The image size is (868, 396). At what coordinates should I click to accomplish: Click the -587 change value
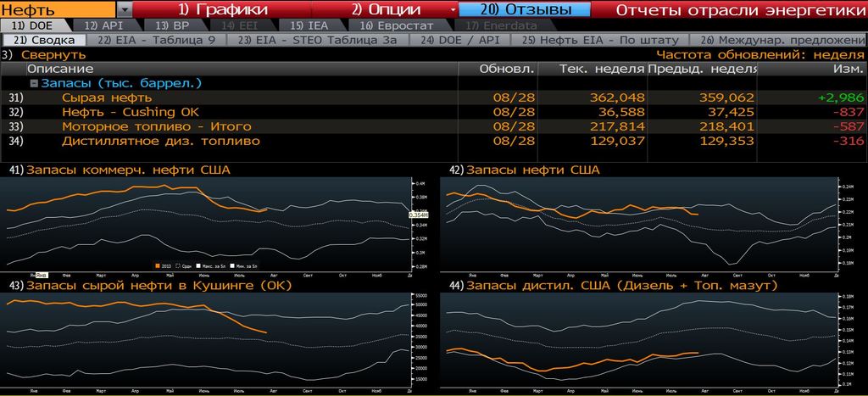(848, 126)
